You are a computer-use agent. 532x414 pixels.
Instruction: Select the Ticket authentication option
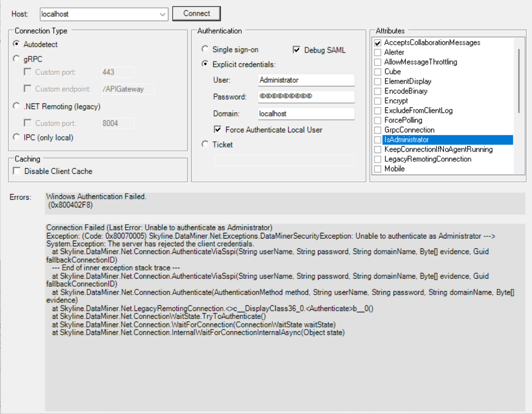click(x=205, y=144)
